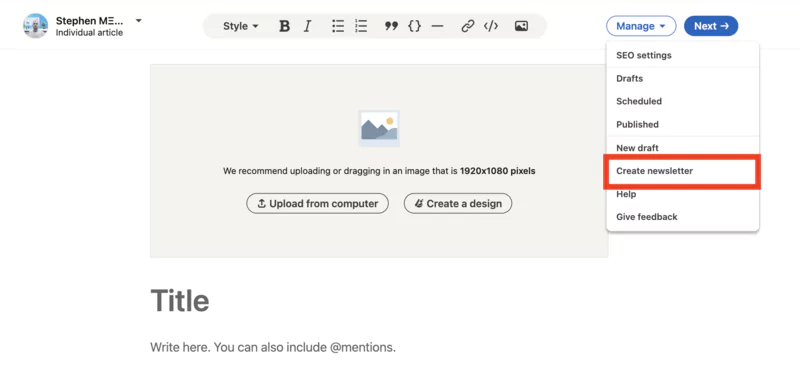800x376 pixels.
Task: Toggle bold formatting in the toolbar
Action: [285, 26]
